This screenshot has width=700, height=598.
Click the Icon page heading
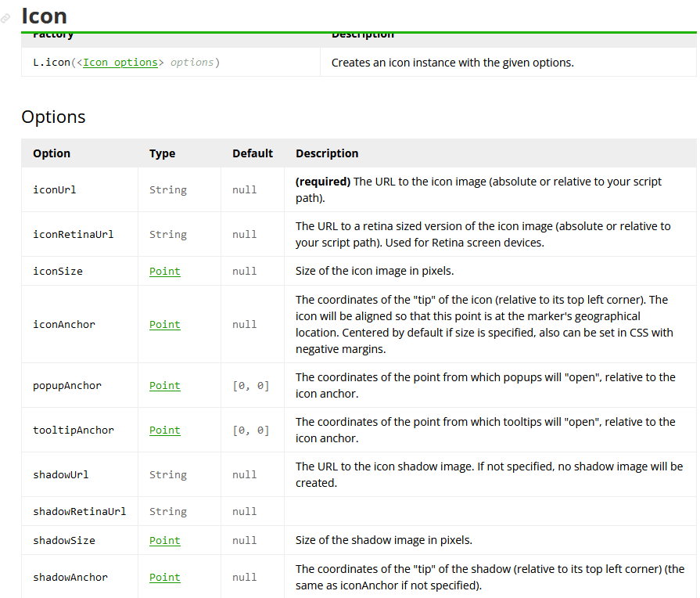(44, 16)
